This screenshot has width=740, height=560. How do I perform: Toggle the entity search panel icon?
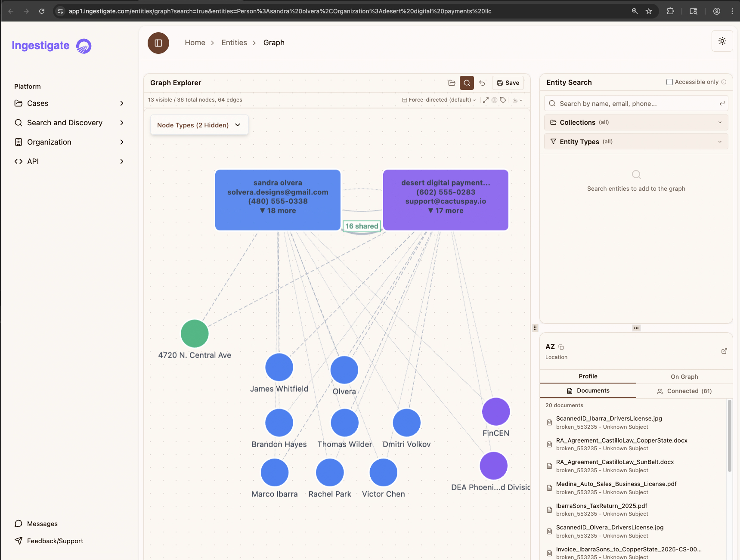click(x=467, y=83)
